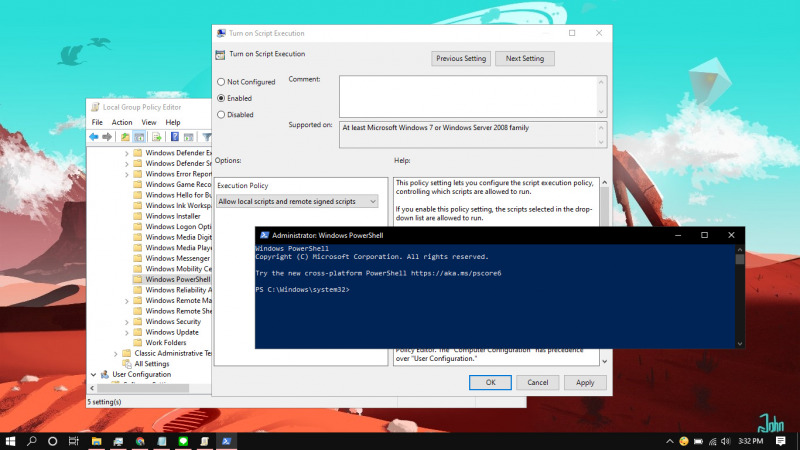Click inside the Comment text box
Screen dimensions: 800x450
point(468,96)
